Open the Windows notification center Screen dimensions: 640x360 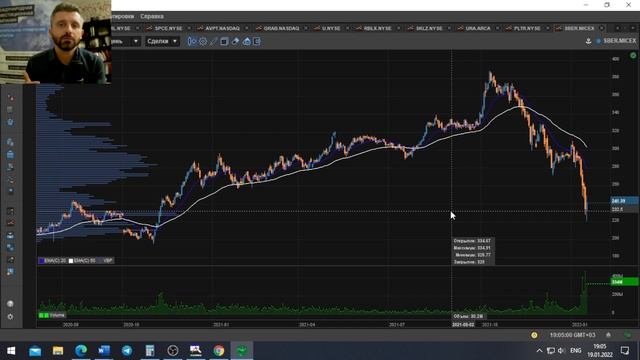point(625,351)
